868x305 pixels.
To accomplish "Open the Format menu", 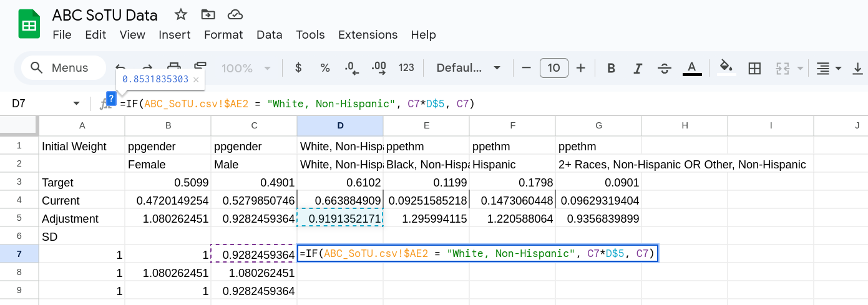I will 223,35.
